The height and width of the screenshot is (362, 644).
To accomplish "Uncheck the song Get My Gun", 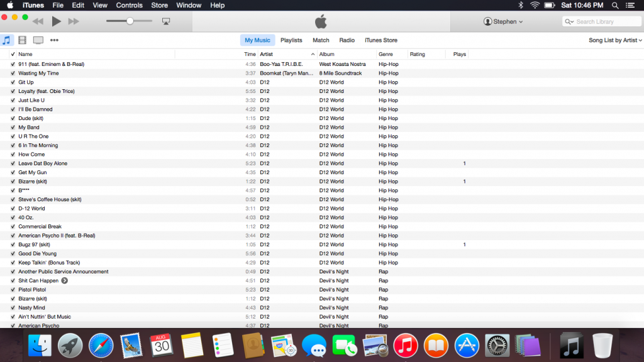I will coord(13,172).
